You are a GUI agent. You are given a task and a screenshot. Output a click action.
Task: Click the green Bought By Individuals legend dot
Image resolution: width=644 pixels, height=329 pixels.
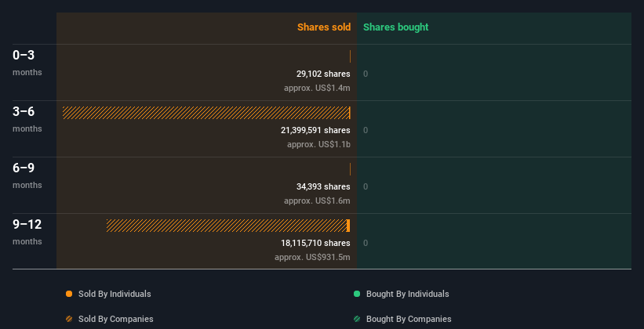[357, 294]
